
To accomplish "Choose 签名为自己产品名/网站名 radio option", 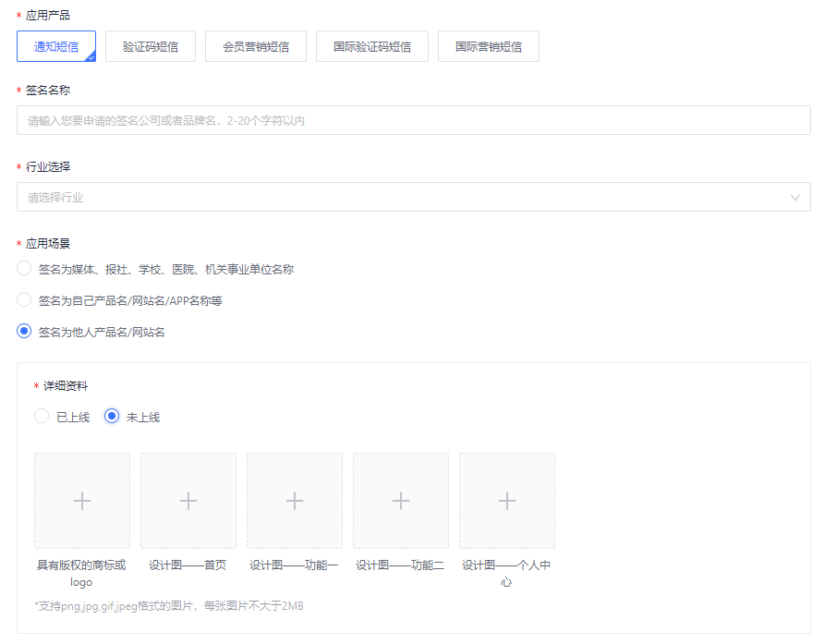I will [25, 300].
